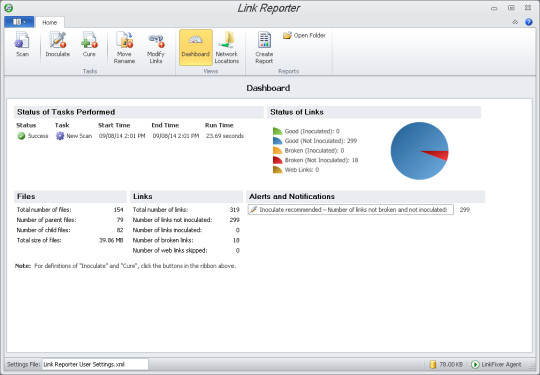
Task: Open the application menu button
Action: [x=19, y=22]
